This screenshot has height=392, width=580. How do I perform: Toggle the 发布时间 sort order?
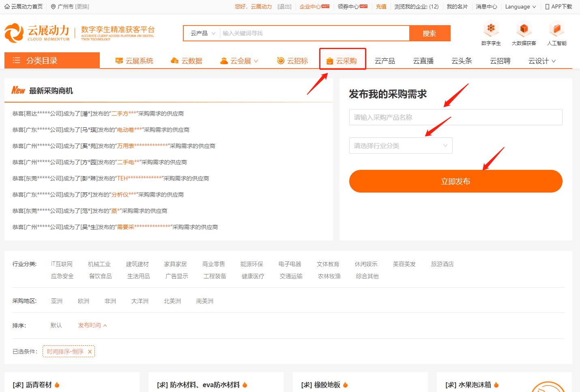point(90,325)
